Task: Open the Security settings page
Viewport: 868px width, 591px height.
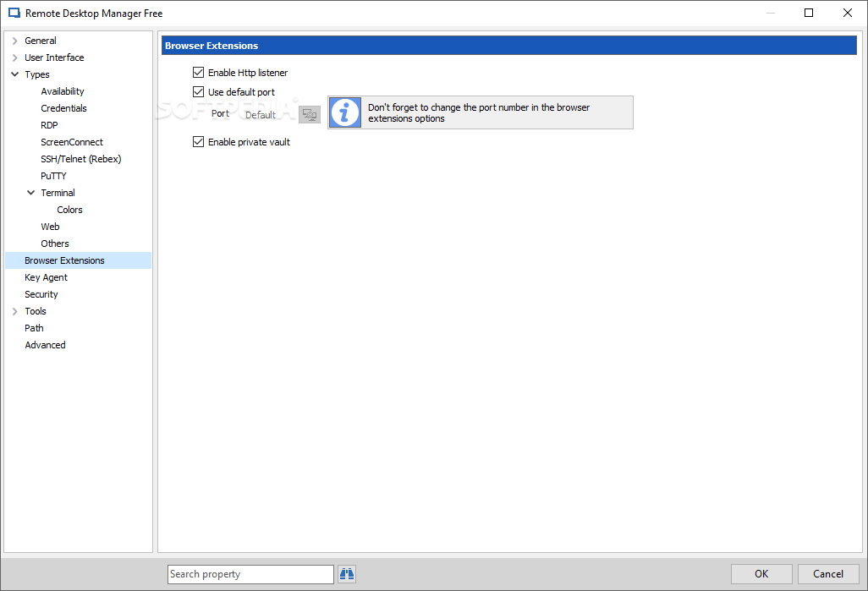Action: coord(41,294)
